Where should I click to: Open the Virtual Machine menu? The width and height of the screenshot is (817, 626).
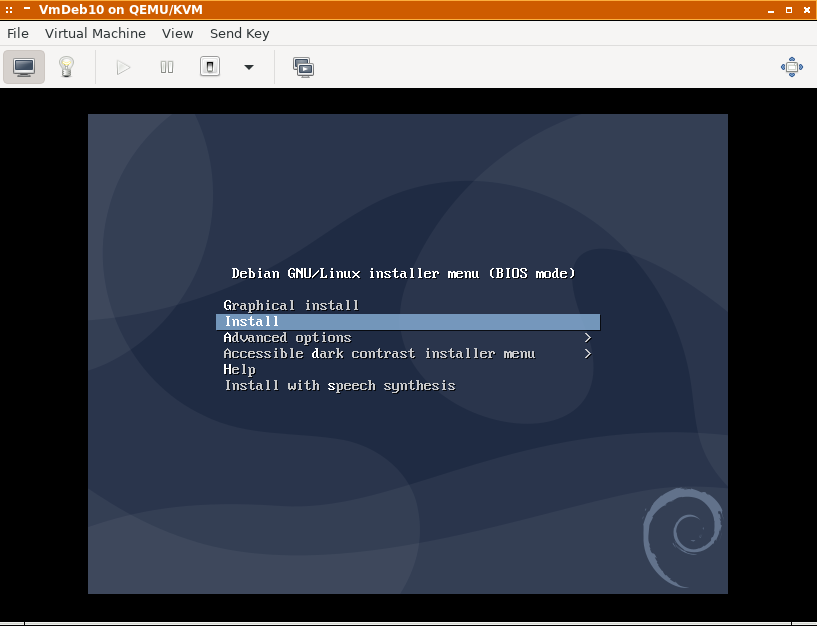pyautogui.click(x=95, y=33)
